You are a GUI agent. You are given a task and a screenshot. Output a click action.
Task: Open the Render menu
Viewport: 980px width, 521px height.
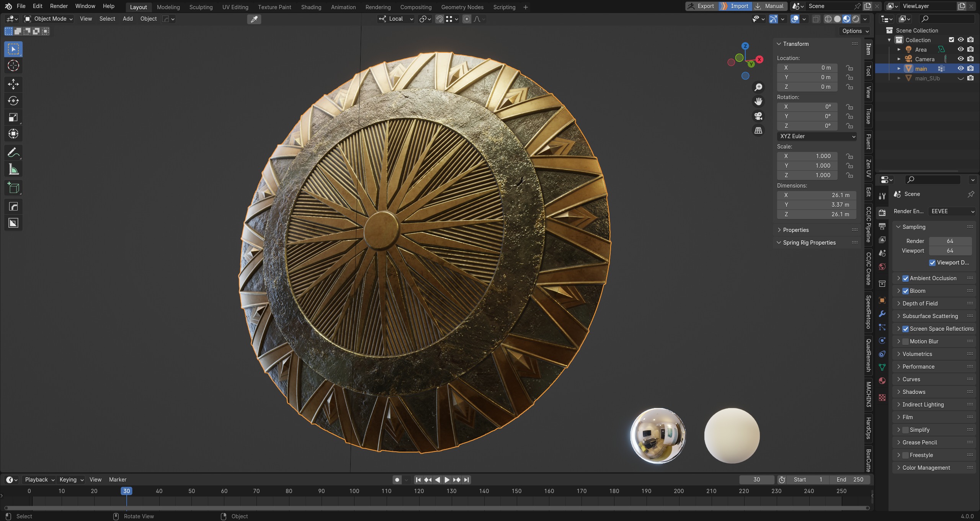[x=59, y=6]
